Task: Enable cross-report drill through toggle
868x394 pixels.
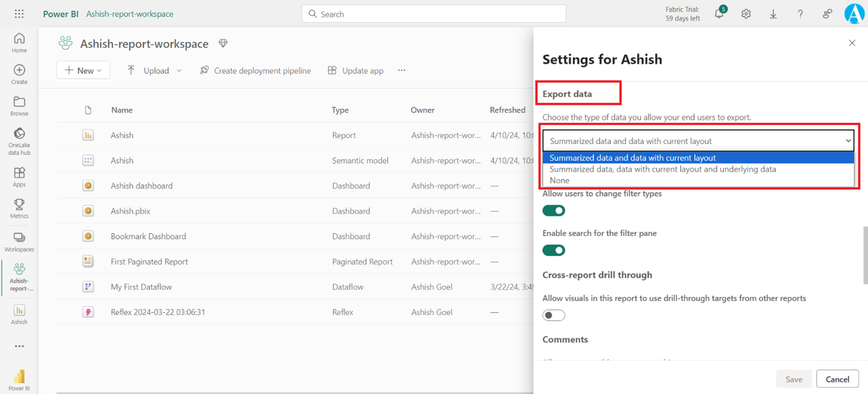Action: (x=553, y=315)
